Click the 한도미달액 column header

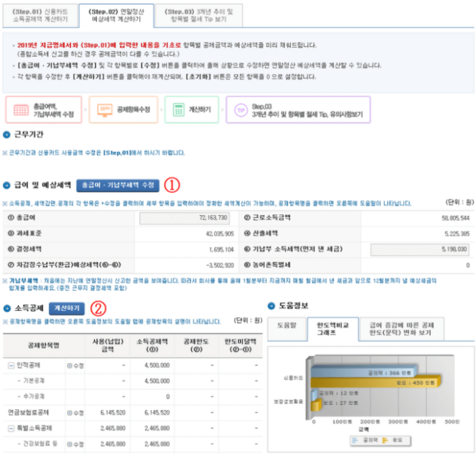coord(240,345)
